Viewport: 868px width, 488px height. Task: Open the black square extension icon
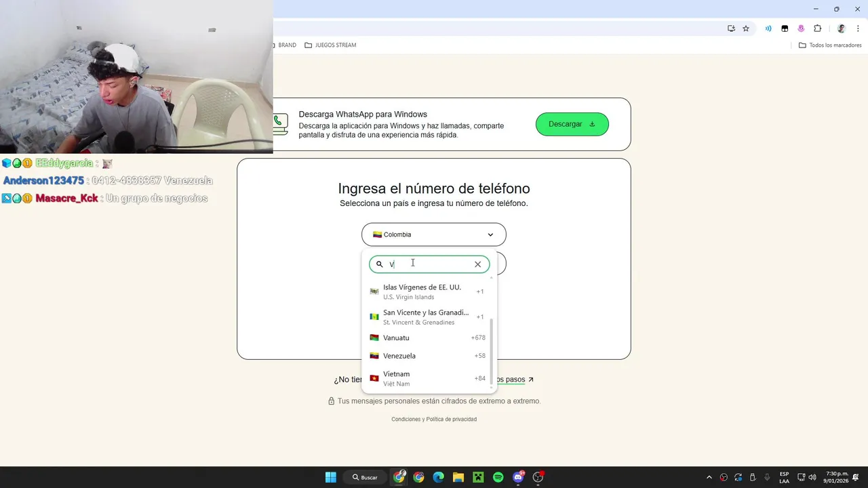(x=785, y=28)
